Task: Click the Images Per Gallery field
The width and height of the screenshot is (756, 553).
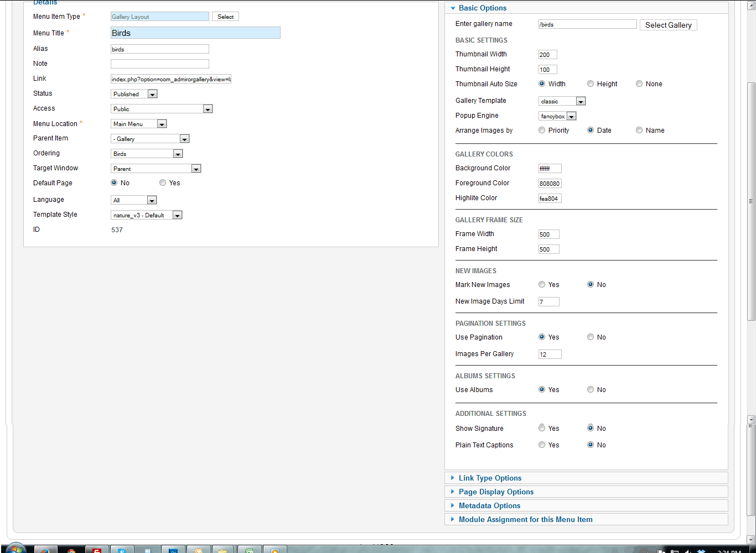Action: coord(550,354)
